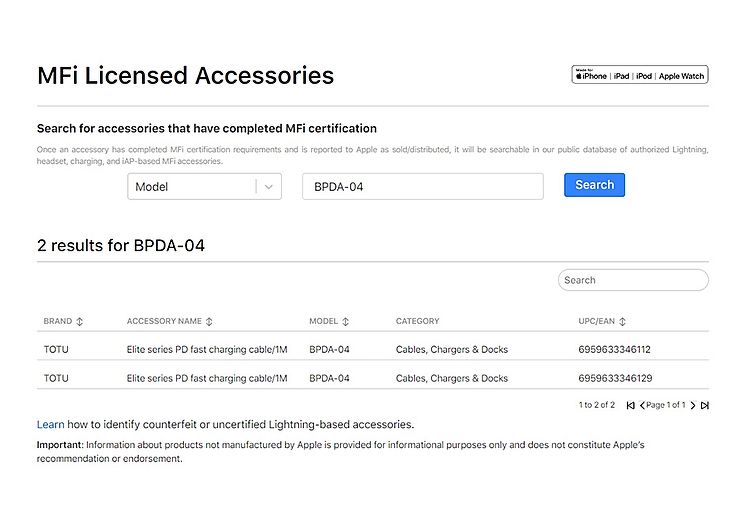The width and height of the screenshot is (750, 527).
Task: Click the results filter Search box
Action: click(x=633, y=280)
